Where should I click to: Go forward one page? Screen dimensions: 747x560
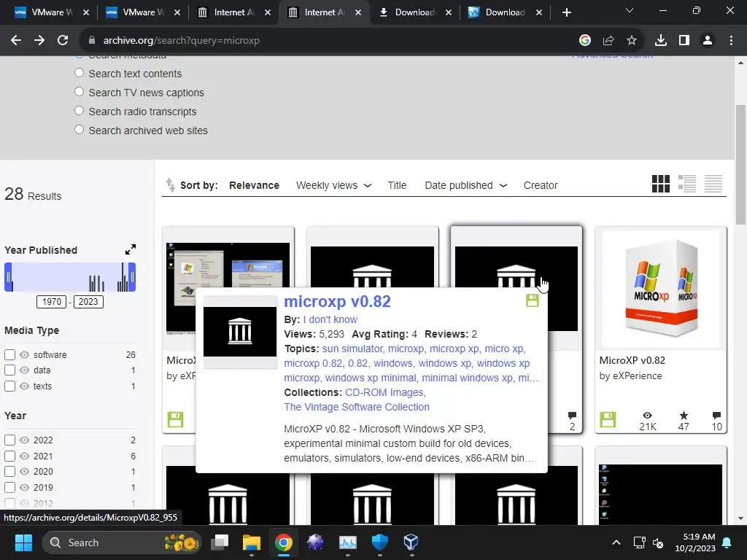pos(39,41)
